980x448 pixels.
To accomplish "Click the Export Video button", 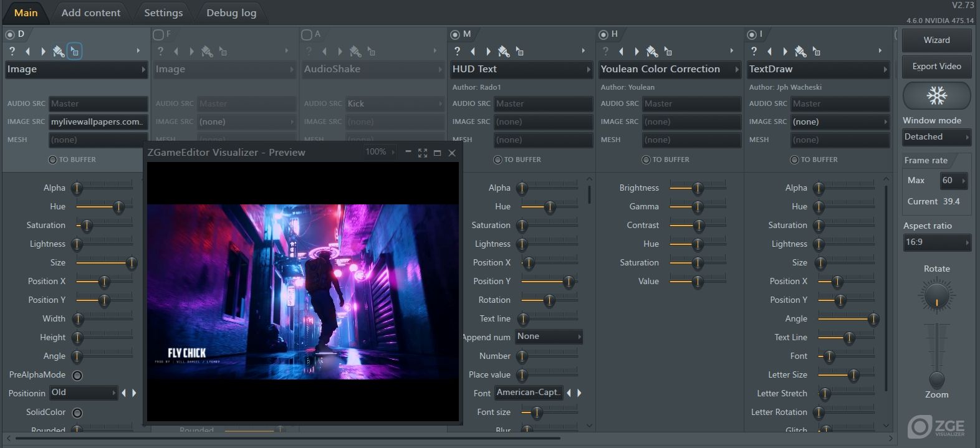I will click(x=936, y=67).
